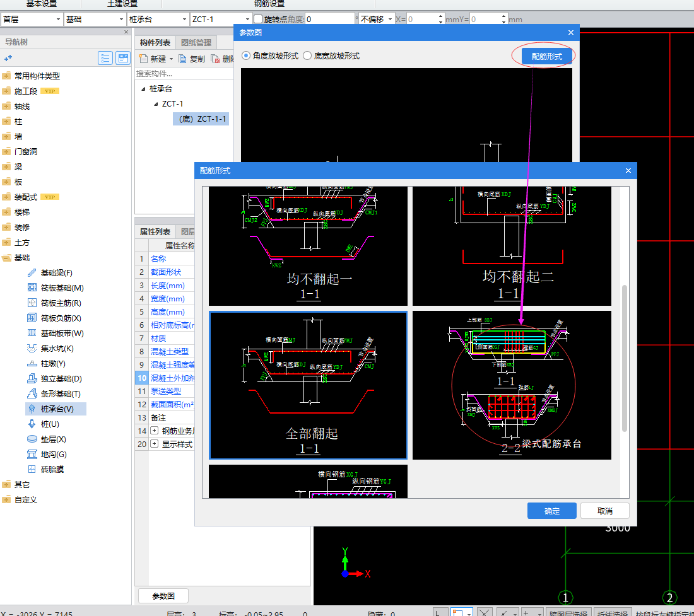Select the 柱墩(Y) column pier icon

point(32,364)
